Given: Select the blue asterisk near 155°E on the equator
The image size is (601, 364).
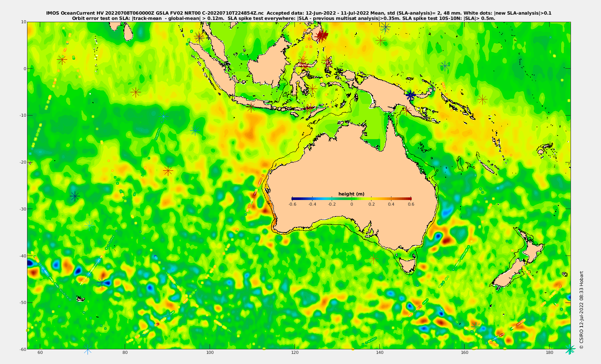Looking at the screenshot, I should click(x=445, y=66).
